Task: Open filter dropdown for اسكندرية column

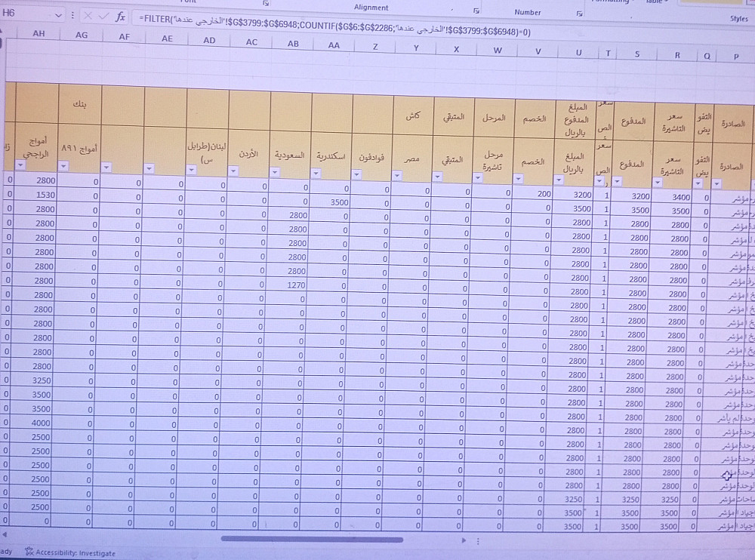Action: [316, 174]
